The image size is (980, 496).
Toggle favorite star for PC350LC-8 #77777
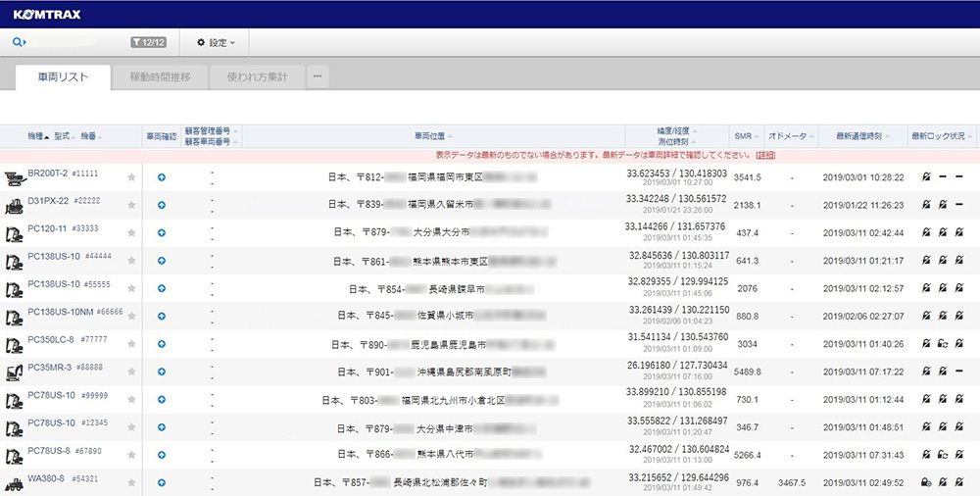(131, 344)
